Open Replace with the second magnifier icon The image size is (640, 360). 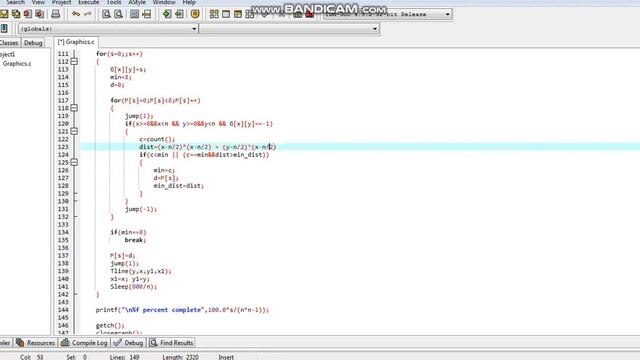(x=118, y=14)
